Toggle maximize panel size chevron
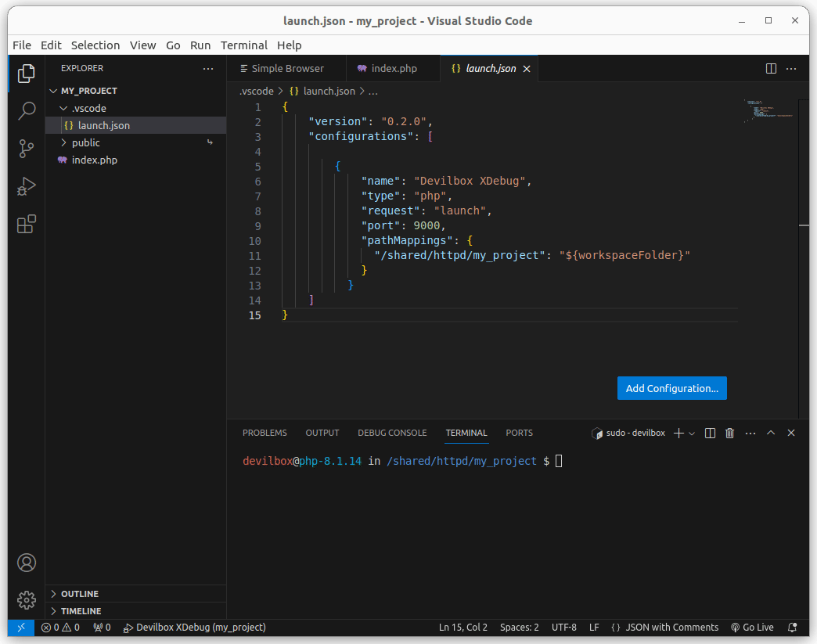Image resolution: width=817 pixels, height=644 pixels. pyautogui.click(x=771, y=433)
